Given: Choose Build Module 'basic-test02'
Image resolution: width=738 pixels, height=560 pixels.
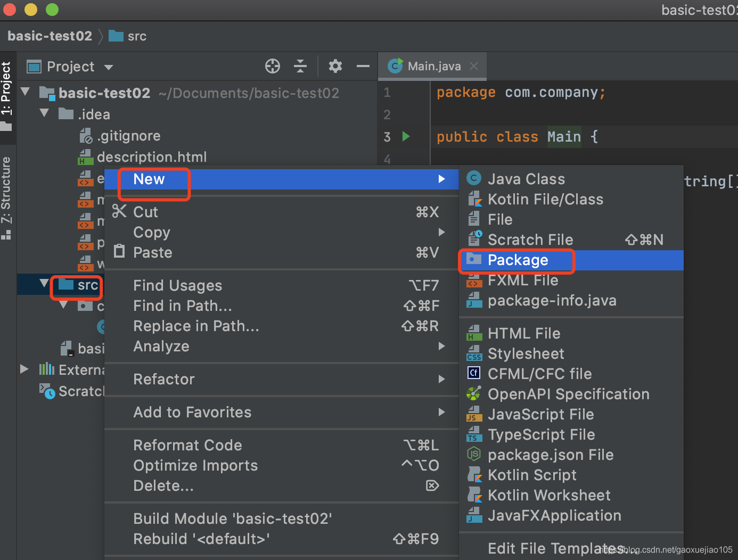Looking at the screenshot, I should tap(281, 518).
